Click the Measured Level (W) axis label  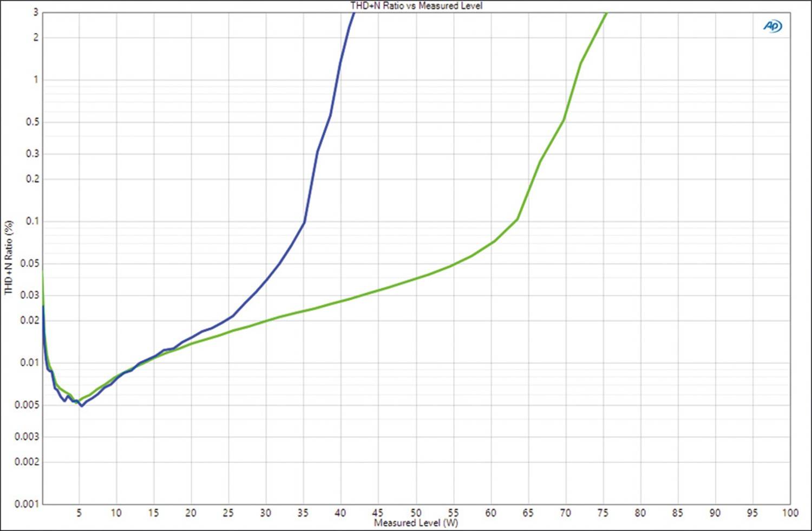tap(416, 523)
